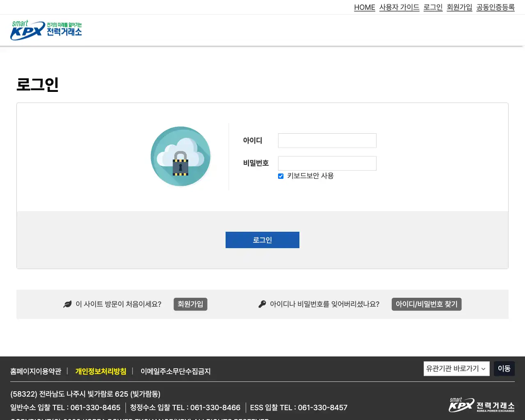Open the 이메일주소무단수집금지 footer link
525x420 pixels.
coord(176,371)
